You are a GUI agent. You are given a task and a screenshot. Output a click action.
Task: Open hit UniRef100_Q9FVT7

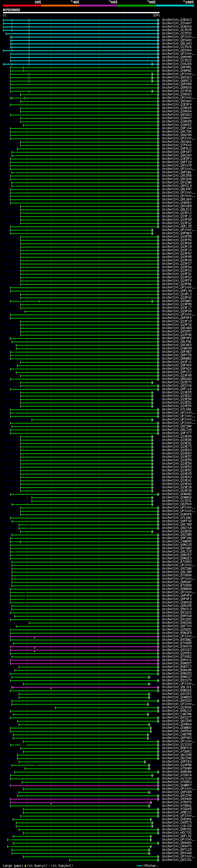tap(176, 433)
